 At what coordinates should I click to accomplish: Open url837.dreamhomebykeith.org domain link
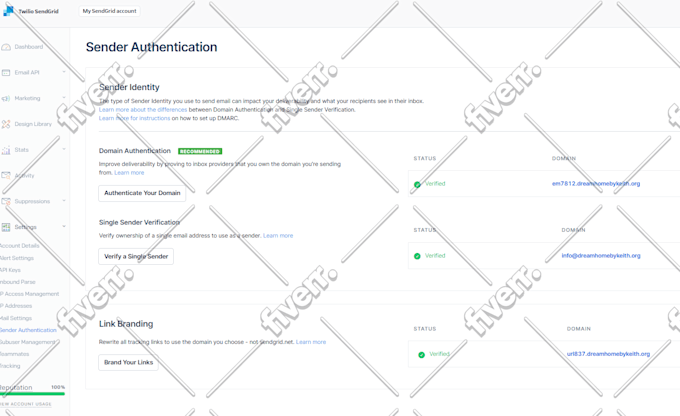click(608, 354)
